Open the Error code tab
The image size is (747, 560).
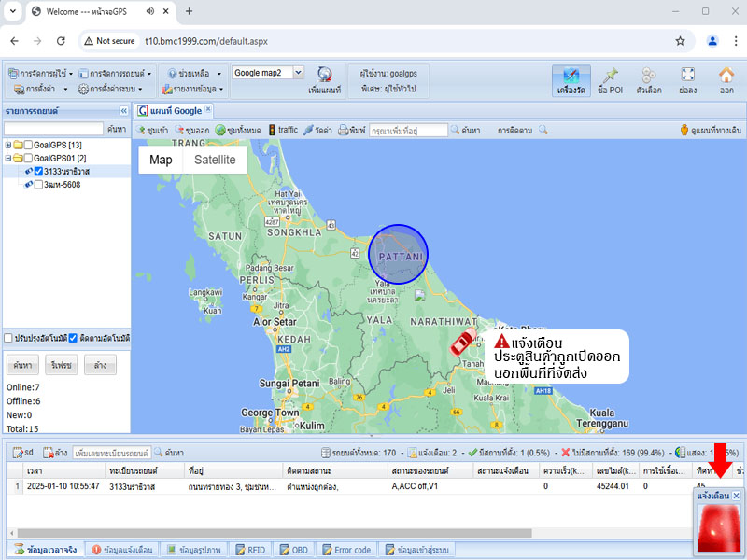click(346, 550)
